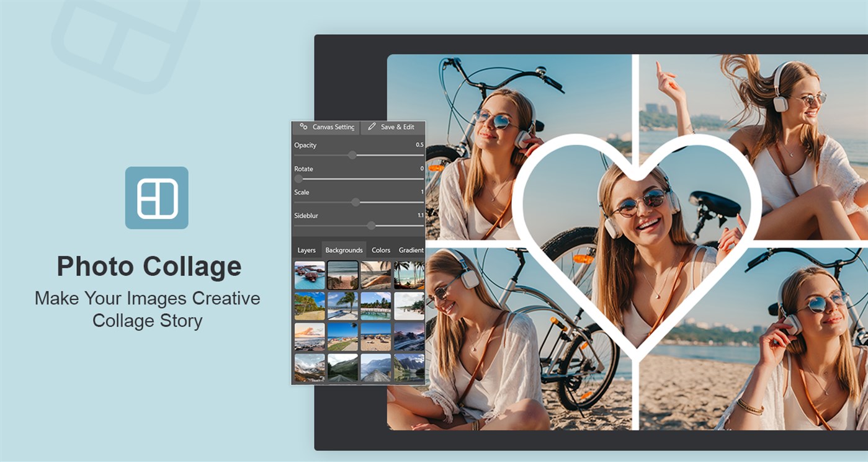
Task: Open the Colors tab
Action: 381,250
